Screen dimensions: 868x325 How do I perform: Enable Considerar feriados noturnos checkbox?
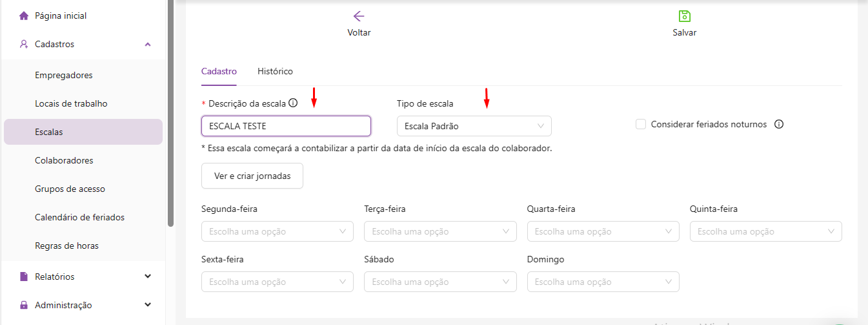click(641, 124)
